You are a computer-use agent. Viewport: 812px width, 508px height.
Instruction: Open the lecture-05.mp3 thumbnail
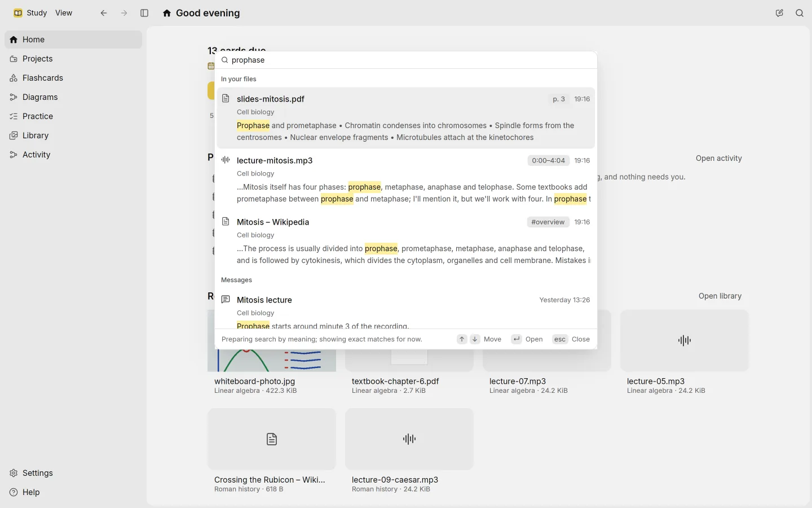(x=685, y=340)
